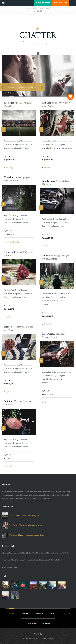Viewport: 76px width, 644px height.
Task: Open the hamburger menu below the Chatter logo
Action: click(38, 53)
